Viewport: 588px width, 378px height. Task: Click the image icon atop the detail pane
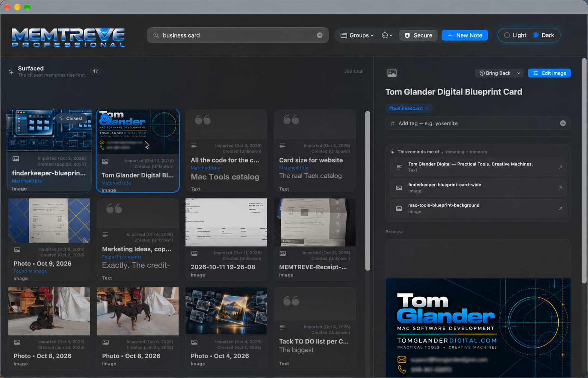click(392, 73)
